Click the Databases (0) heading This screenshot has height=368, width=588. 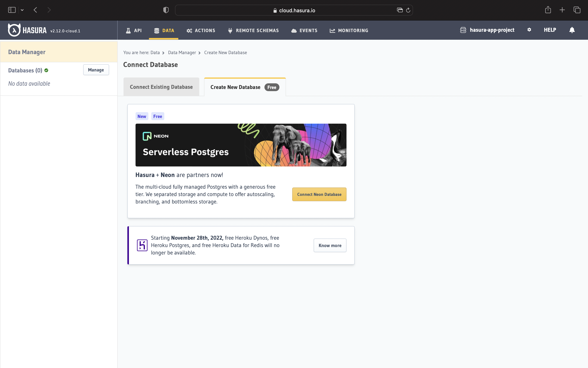click(x=25, y=70)
